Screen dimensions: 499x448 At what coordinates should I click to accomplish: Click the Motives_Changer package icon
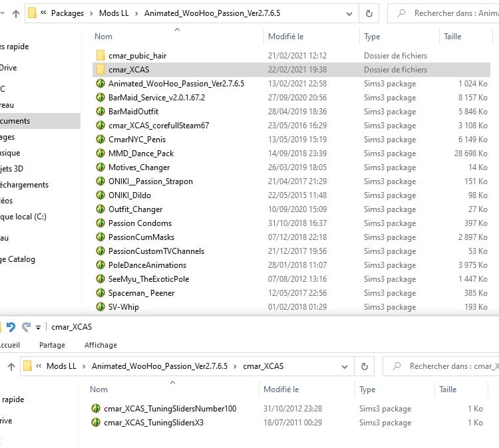tap(100, 168)
